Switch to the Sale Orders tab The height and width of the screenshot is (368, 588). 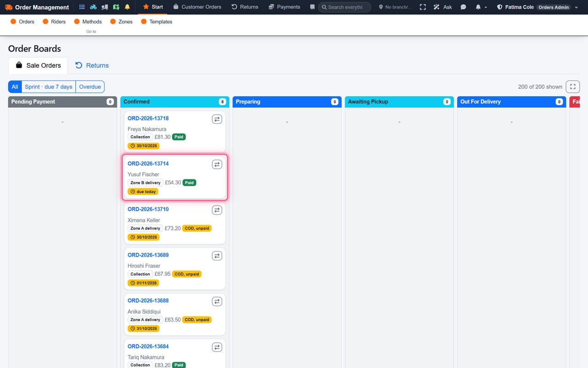[x=38, y=65]
